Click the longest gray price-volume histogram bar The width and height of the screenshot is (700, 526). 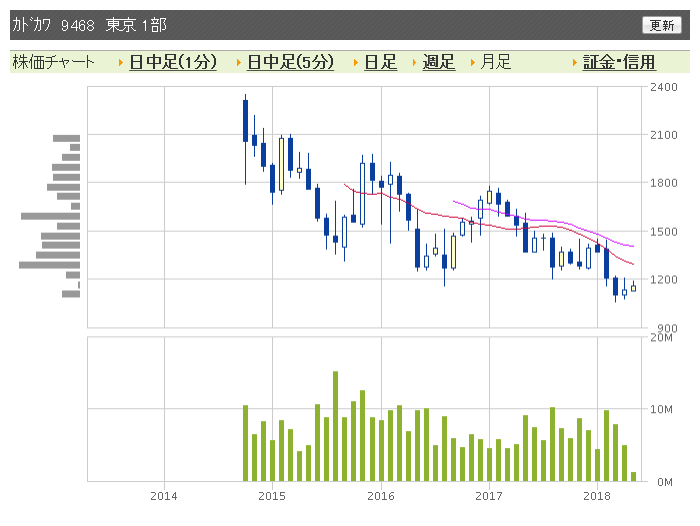tap(50, 265)
